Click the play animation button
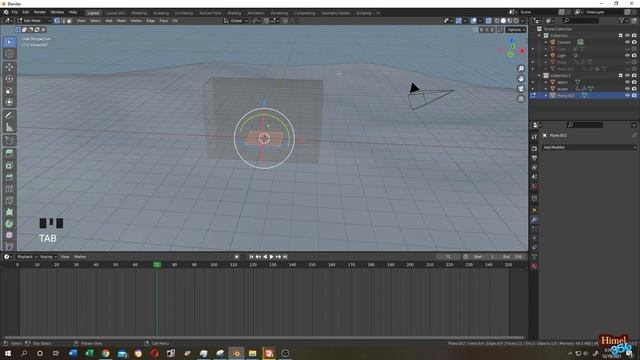 [x=271, y=257]
